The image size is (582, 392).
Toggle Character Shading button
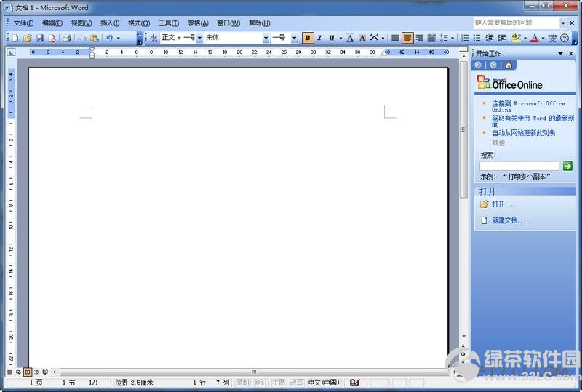pyautogui.click(x=362, y=38)
